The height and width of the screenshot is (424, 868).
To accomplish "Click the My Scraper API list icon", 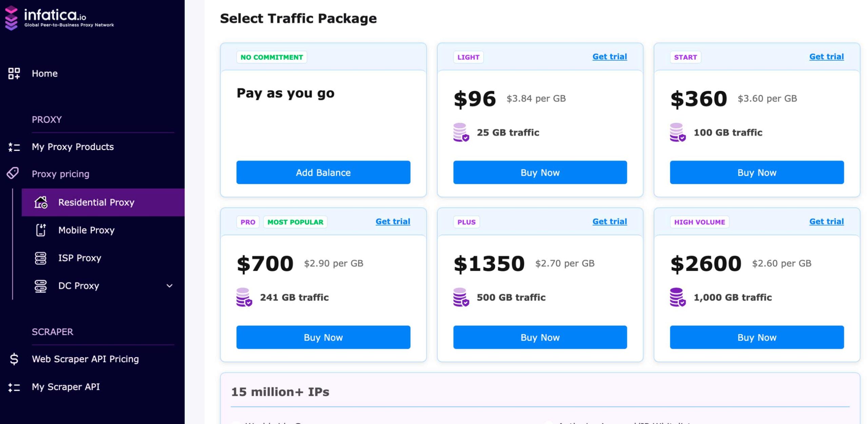I will (14, 387).
